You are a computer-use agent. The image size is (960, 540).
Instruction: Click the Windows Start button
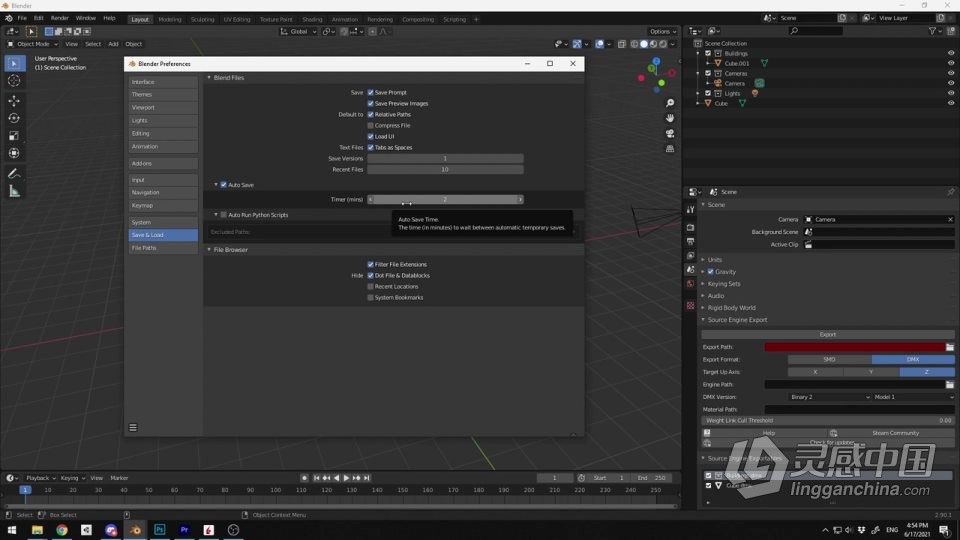pos(12,530)
